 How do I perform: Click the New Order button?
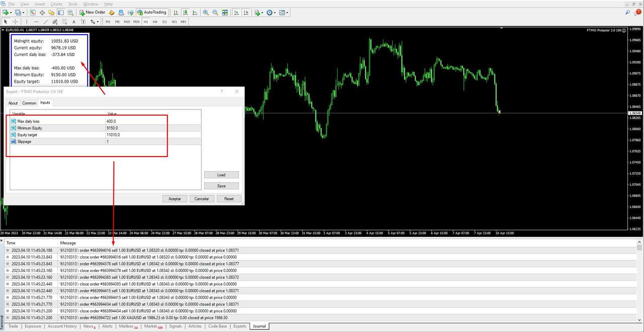[92, 12]
